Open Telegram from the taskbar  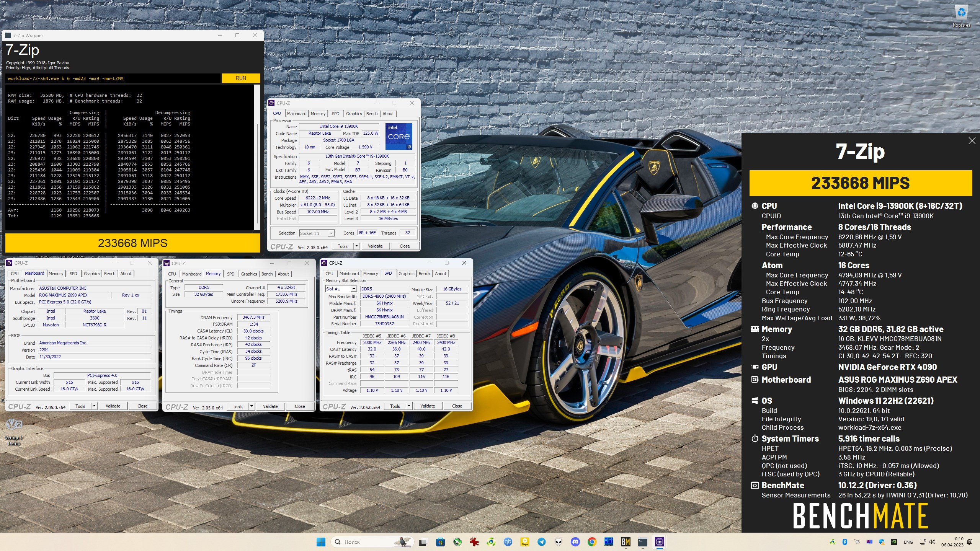(542, 542)
